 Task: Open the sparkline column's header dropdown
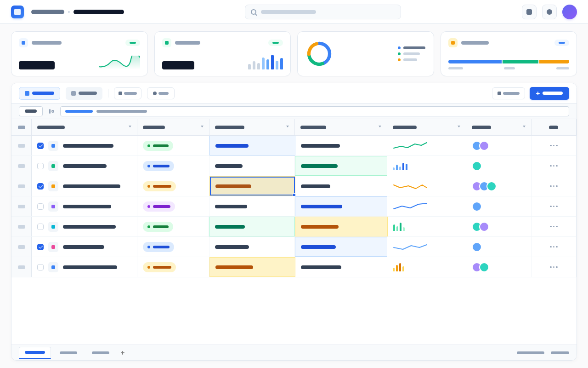459,126
